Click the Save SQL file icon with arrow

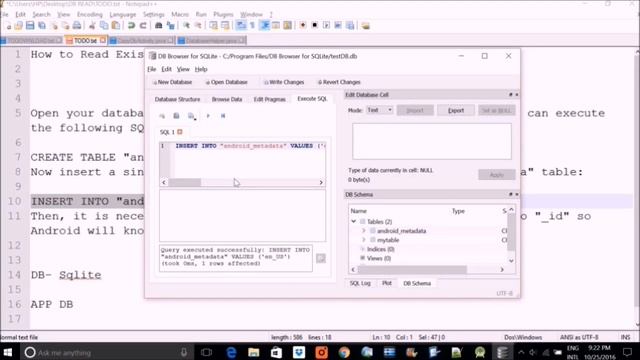click(191, 116)
